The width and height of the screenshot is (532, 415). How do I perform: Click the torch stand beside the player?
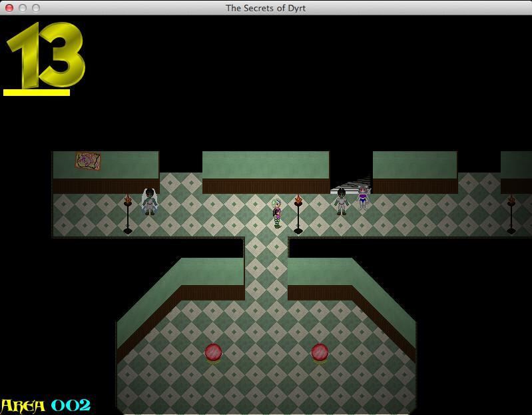[298, 214]
